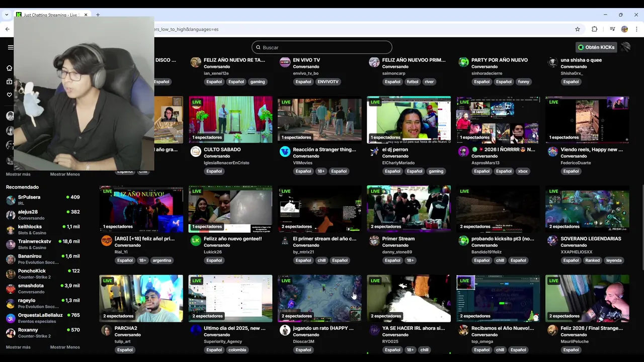The width and height of the screenshot is (644, 362).
Task: Click the top_omega channel name
Action: [x=483, y=341]
